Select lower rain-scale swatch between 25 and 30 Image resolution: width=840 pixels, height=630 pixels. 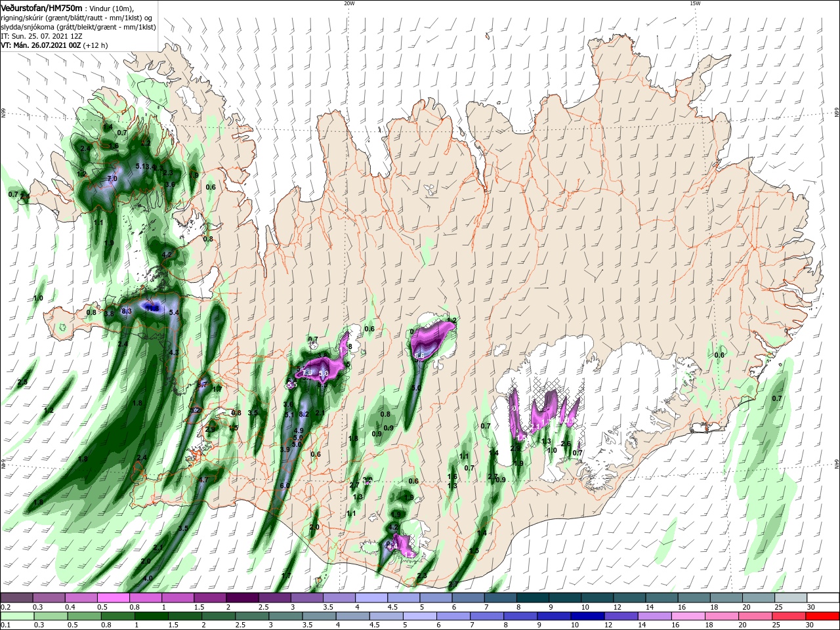click(788, 616)
